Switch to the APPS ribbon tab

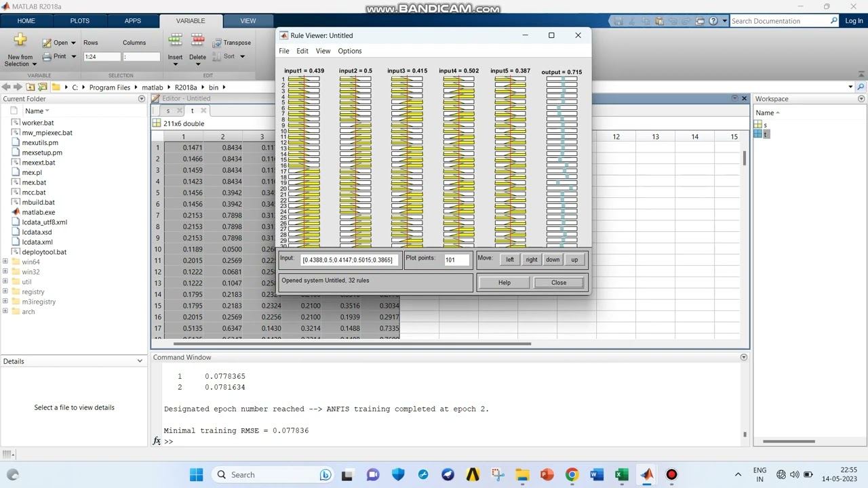pyautogui.click(x=133, y=21)
